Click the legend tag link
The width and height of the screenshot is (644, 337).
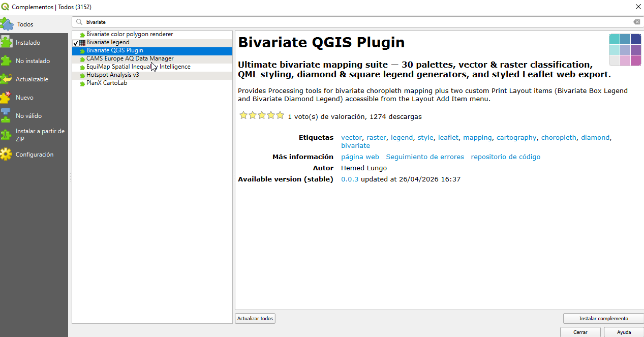402,138
